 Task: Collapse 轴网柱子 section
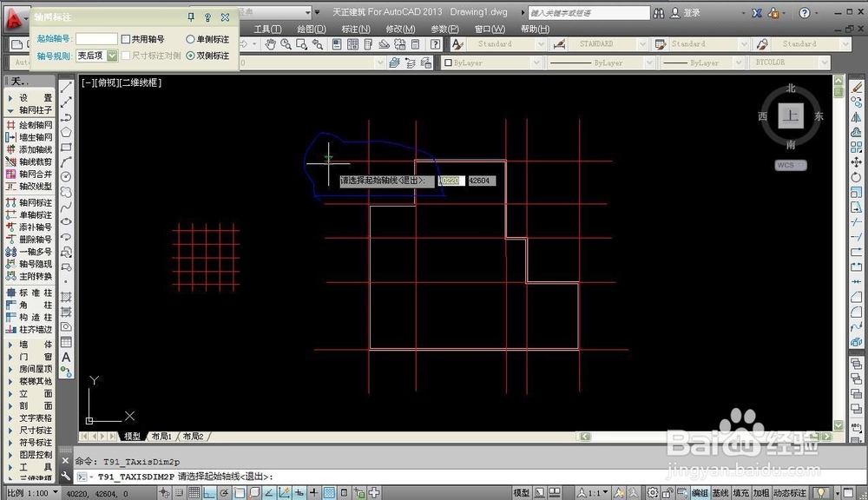(x=30, y=109)
